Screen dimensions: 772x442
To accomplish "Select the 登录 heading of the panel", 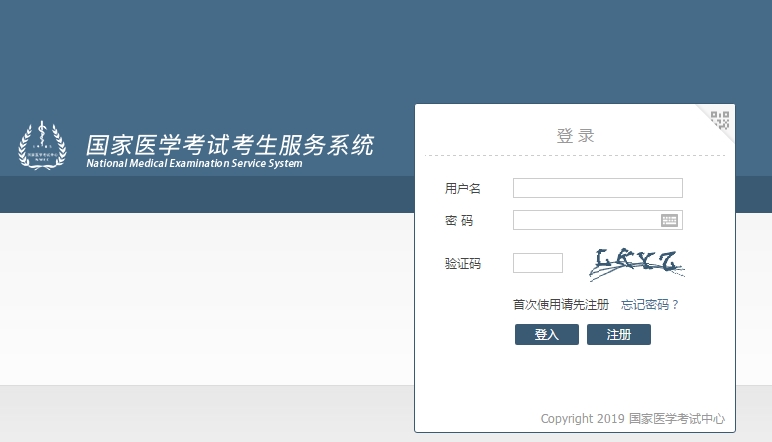I will 575,136.
